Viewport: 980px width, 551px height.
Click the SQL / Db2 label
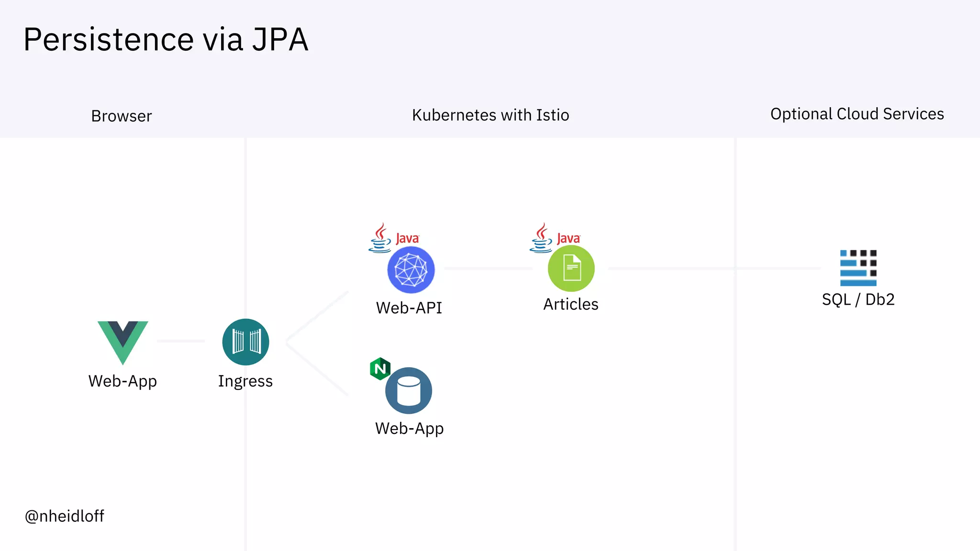(858, 299)
